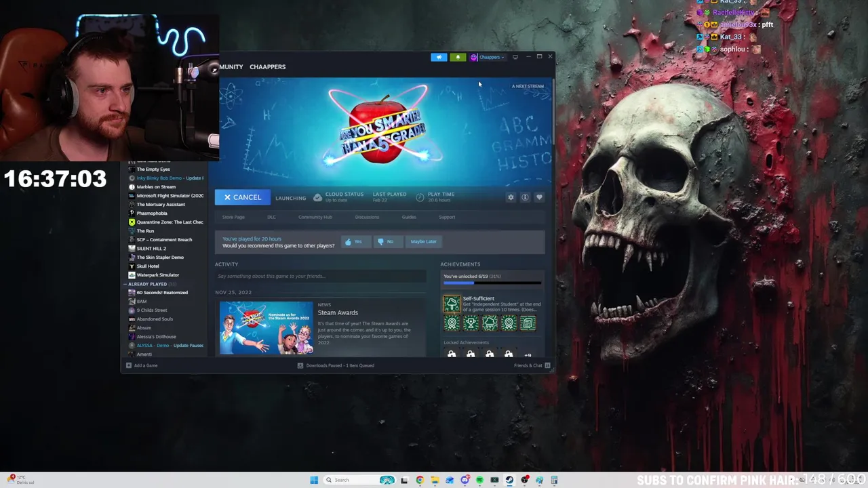This screenshot has height=488, width=868.
Task: Open CHAAPPERS profile menu
Action: 267,66
